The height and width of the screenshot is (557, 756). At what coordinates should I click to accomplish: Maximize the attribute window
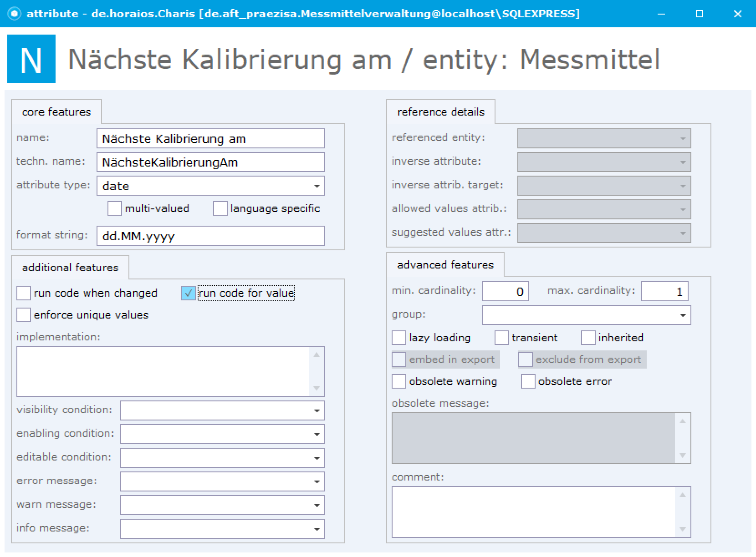click(x=700, y=14)
